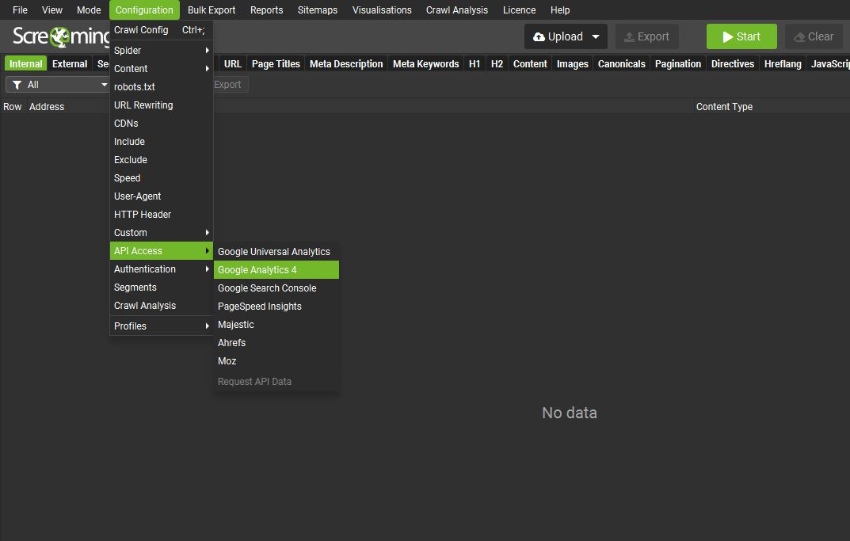Switch to the Meta Keywords tab
Image resolution: width=850 pixels, height=541 pixels.
(x=426, y=64)
